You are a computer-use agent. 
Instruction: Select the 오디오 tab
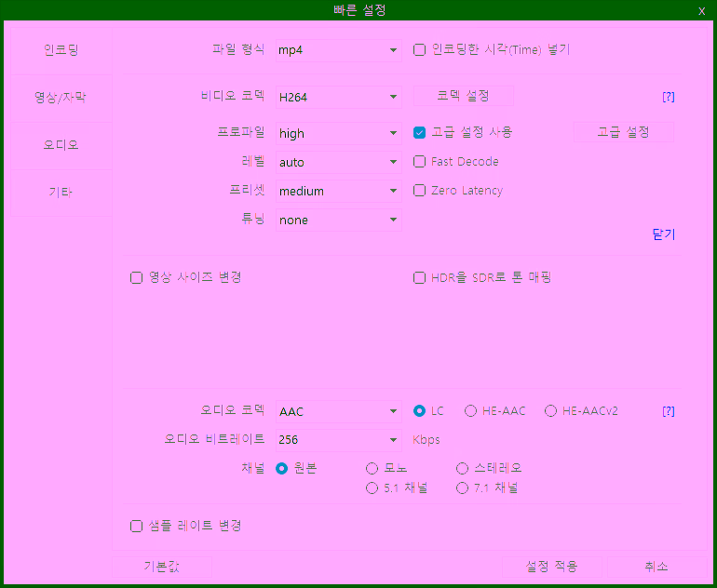coord(61,145)
